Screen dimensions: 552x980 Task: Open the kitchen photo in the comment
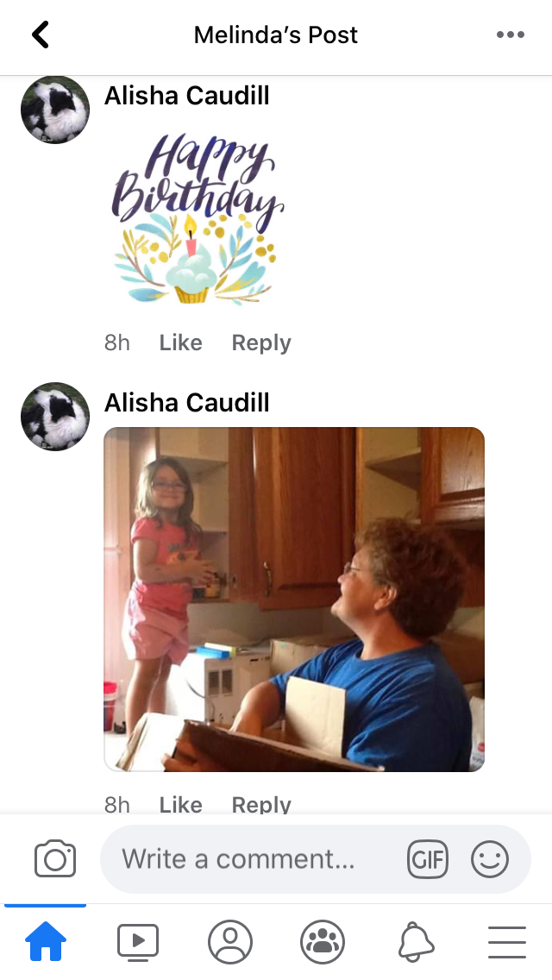coord(294,600)
